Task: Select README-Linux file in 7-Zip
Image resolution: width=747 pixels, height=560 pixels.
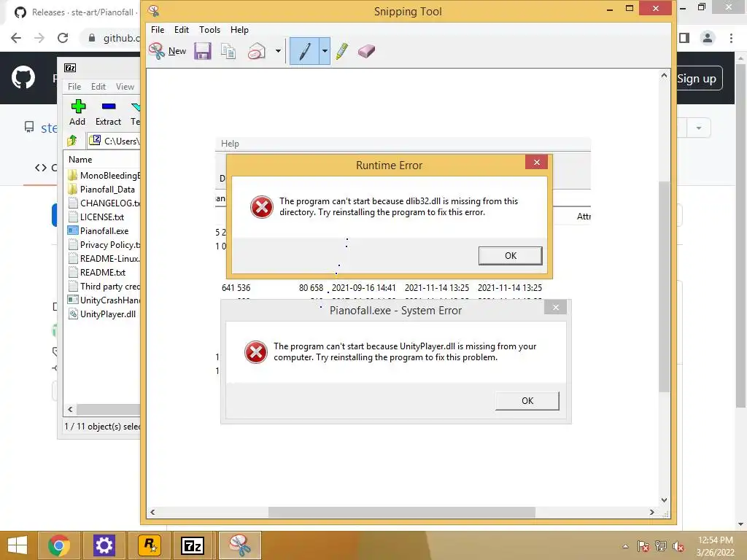Action: click(104, 259)
